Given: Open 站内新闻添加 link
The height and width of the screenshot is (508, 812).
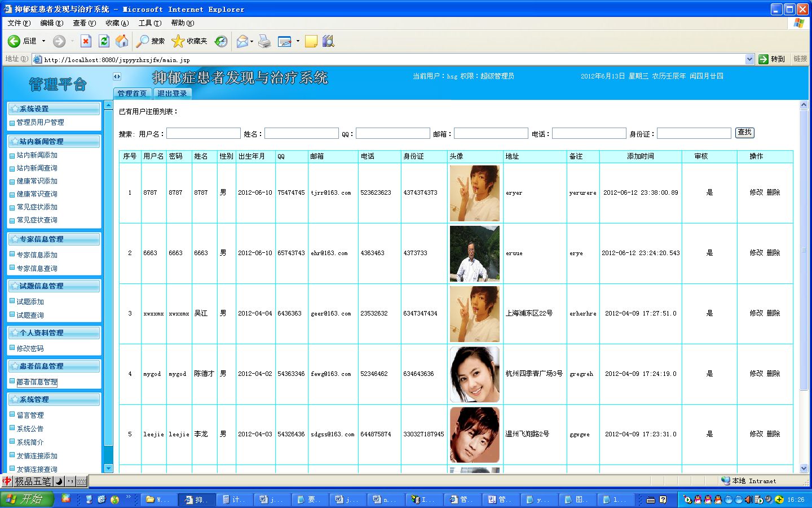Looking at the screenshot, I should (37, 155).
